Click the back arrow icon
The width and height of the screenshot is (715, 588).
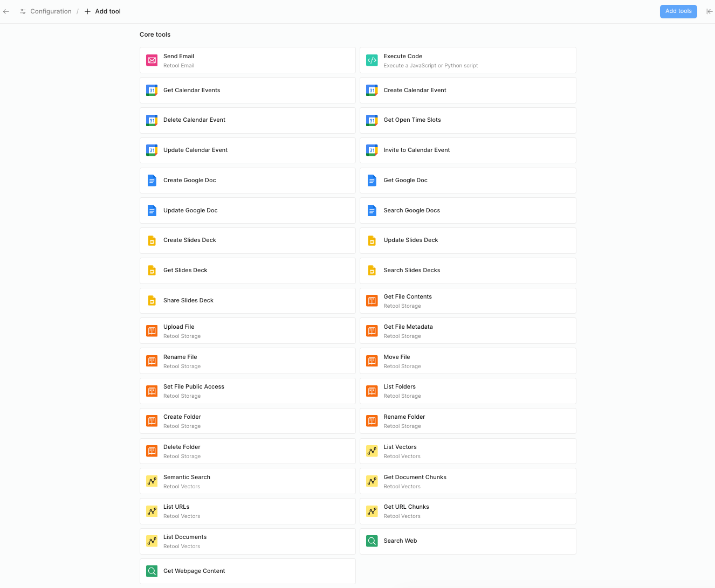(x=6, y=11)
